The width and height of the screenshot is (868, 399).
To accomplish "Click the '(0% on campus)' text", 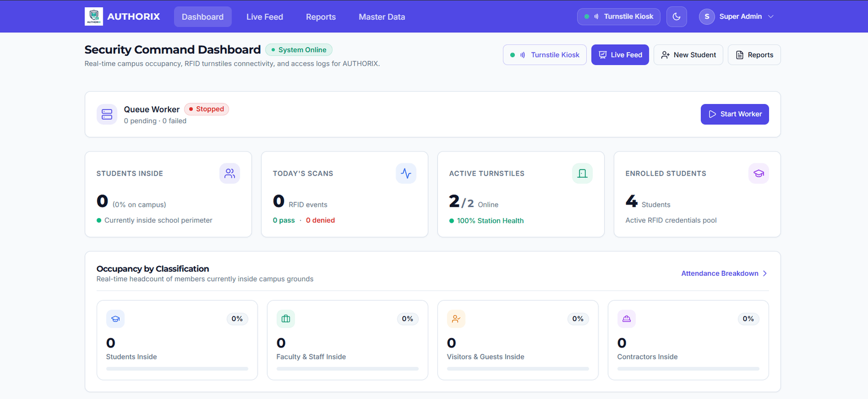I will coord(139,205).
